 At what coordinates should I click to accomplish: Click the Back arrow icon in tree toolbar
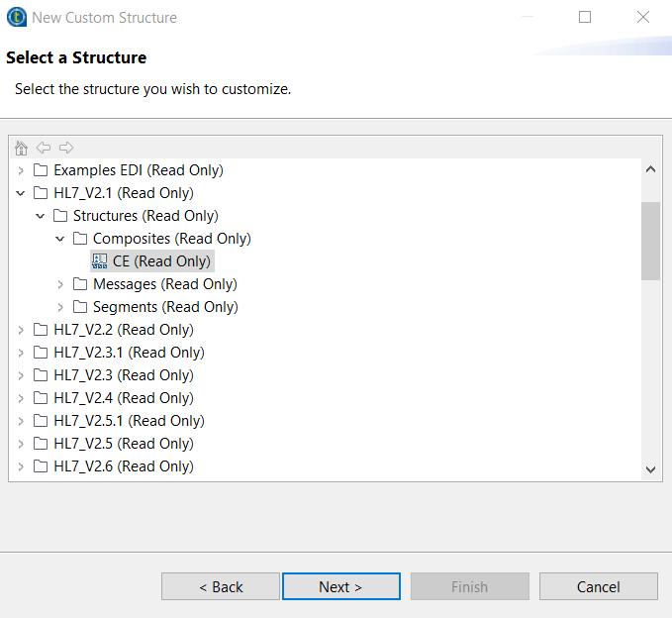click(x=44, y=148)
